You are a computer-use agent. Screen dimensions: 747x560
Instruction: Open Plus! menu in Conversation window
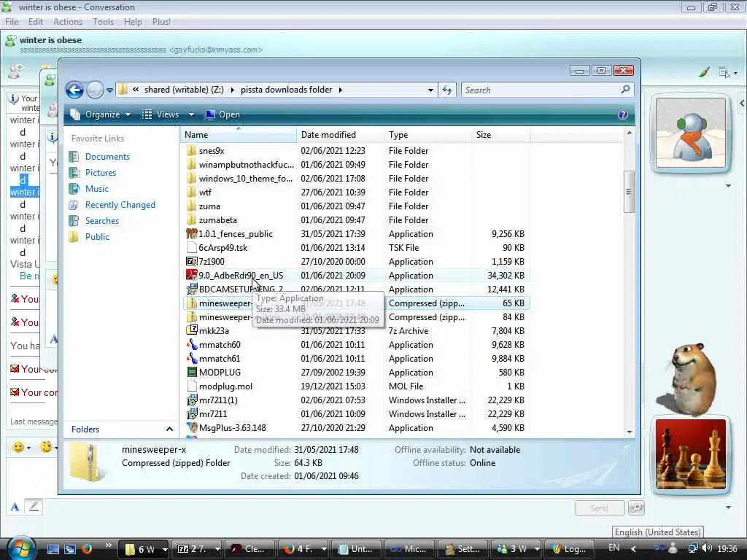(161, 22)
